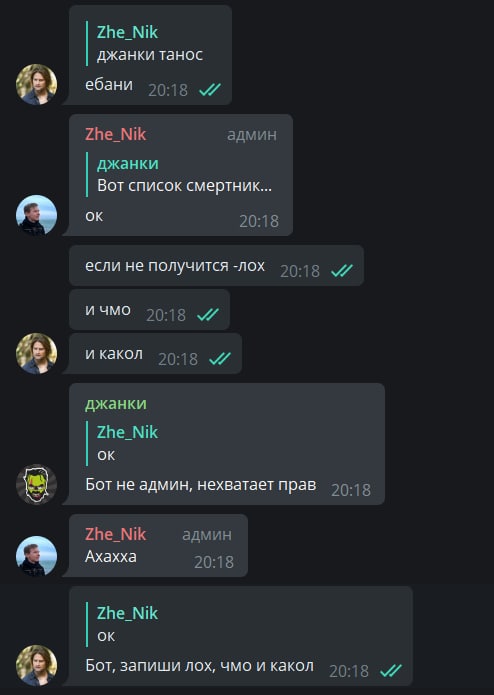Open Zhe_Nik's avatar next to 'Ахахха'
Screen dimensions: 494x695
(x=36, y=556)
